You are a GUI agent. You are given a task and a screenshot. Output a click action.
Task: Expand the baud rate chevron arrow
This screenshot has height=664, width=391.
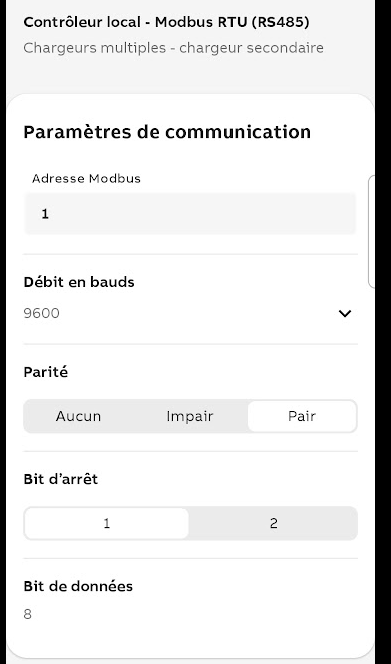(x=345, y=313)
